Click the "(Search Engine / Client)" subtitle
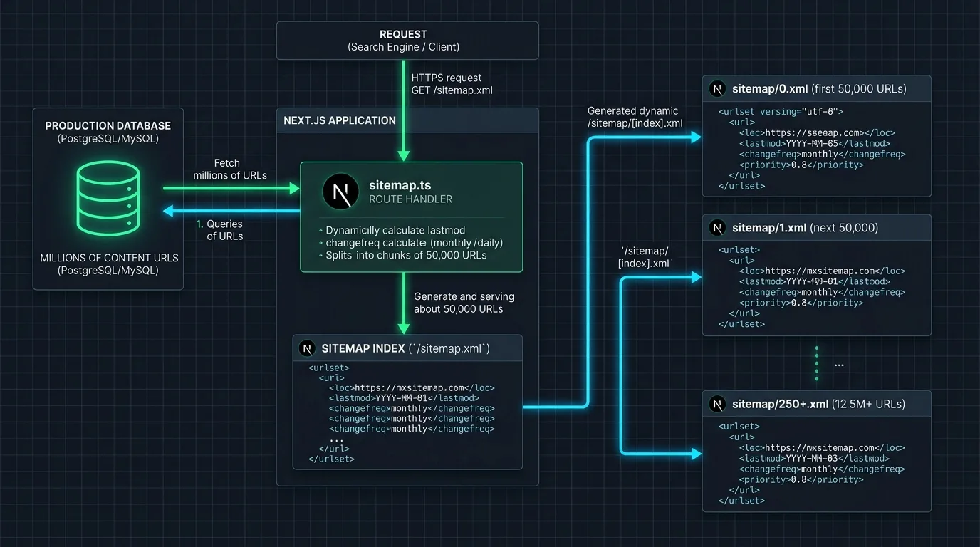Viewport: 980px width, 547px height. (x=404, y=47)
